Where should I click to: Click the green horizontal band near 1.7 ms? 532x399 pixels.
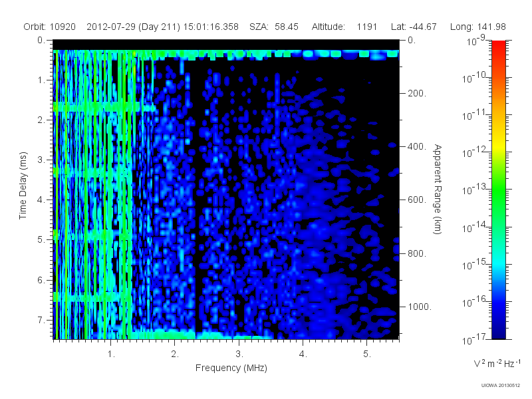point(104,107)
